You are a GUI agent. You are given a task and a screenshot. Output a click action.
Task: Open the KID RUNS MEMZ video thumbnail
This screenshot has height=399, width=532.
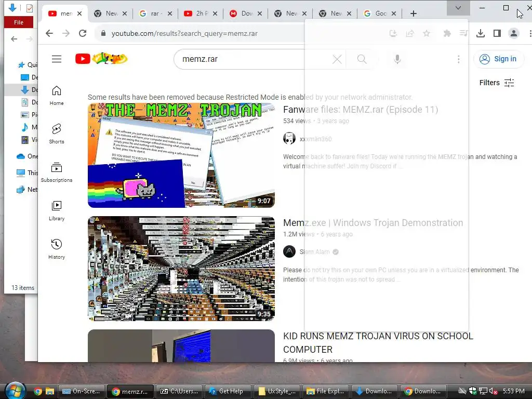(181, 345)
